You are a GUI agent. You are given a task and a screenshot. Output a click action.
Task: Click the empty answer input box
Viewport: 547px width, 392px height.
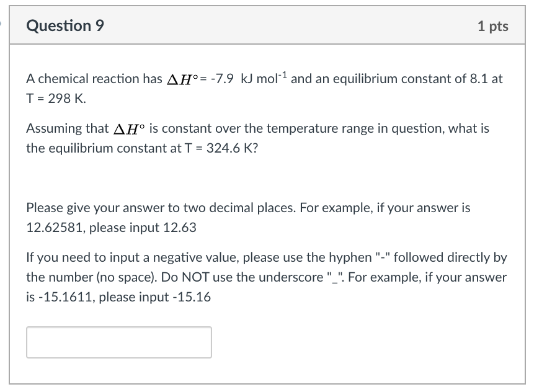pos(118,342)
